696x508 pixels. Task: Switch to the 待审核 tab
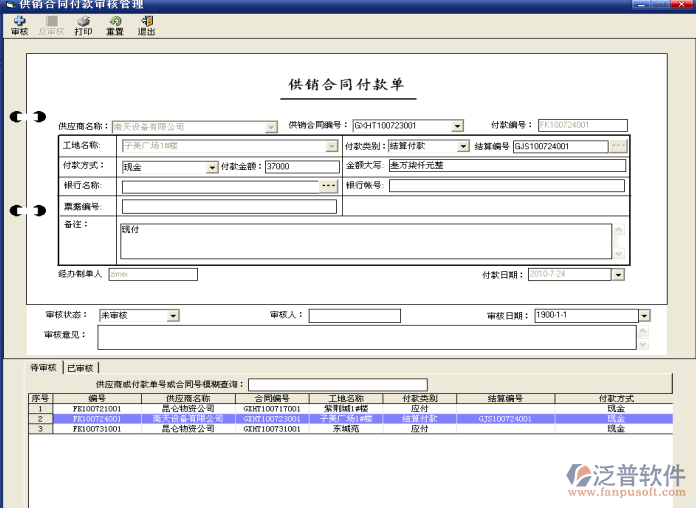45,368
